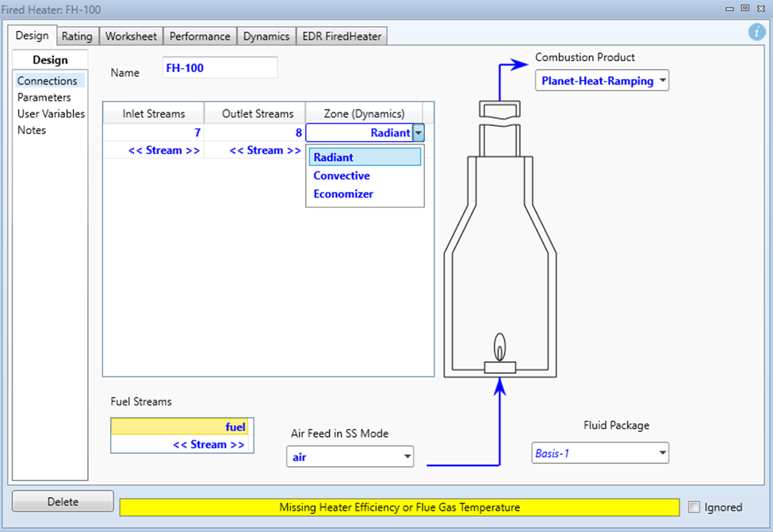The width and height of the screenshot is (773, 532).
Task: Click the Outlet Streams column header
Action: (254, 113)
